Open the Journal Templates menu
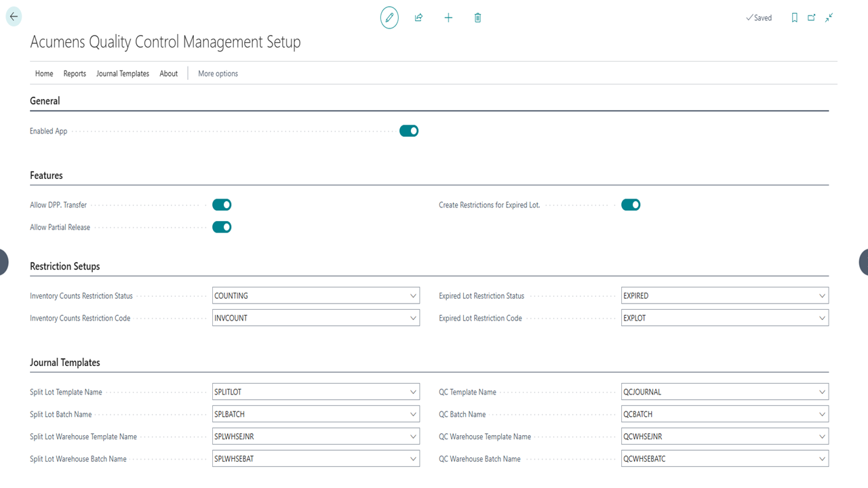Image resolution: width=868 pixels, height=488 pixels. [x=123, y=74]
